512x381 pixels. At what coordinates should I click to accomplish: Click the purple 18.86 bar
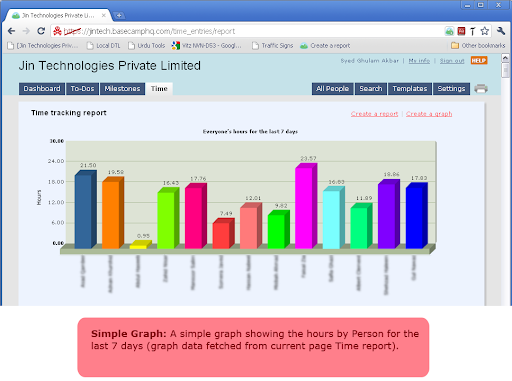[389, 214]
